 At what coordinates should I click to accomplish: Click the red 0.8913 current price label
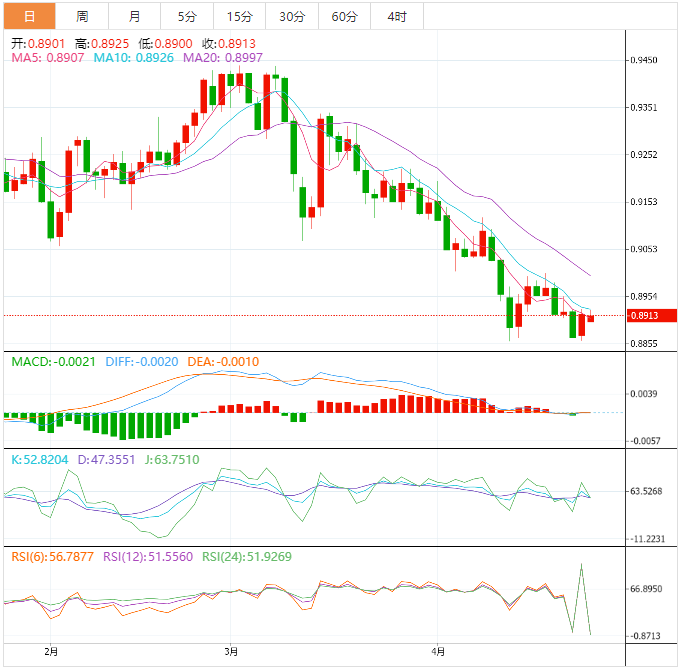pos(652,315)
